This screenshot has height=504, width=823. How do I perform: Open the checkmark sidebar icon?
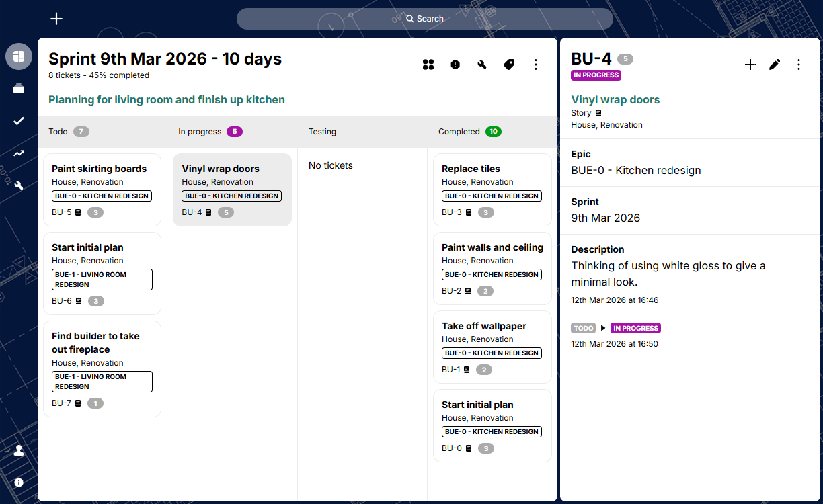click(19, 121)
